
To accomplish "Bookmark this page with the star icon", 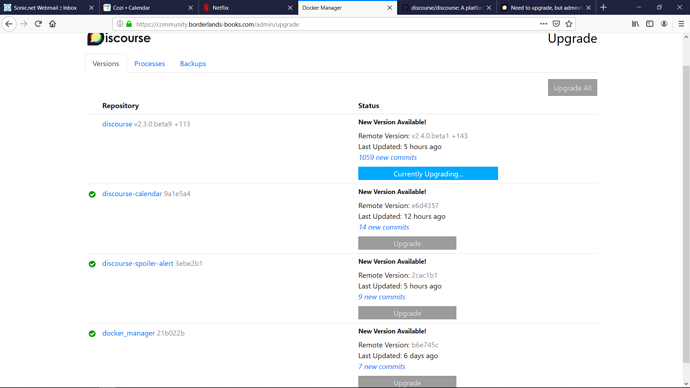I will (569, 24).
